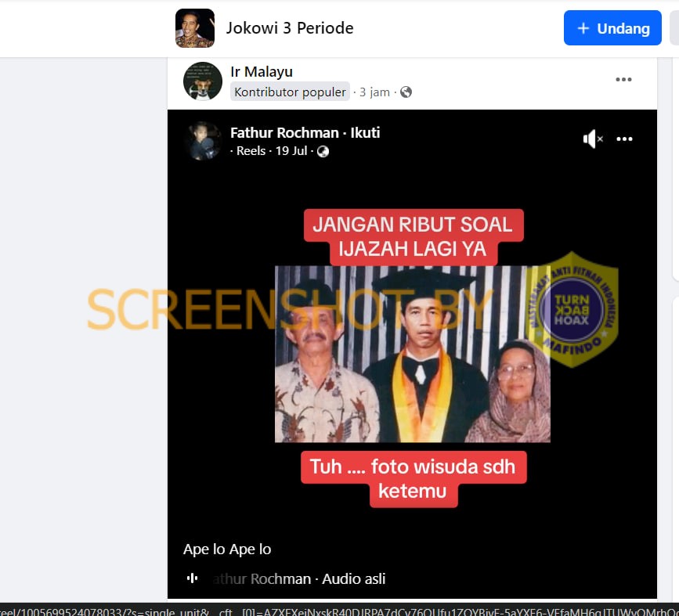Viewport: 679px width, 616px height.
Task: Open Ir Malayu post's three-dot menu
Action: [623, 80]
